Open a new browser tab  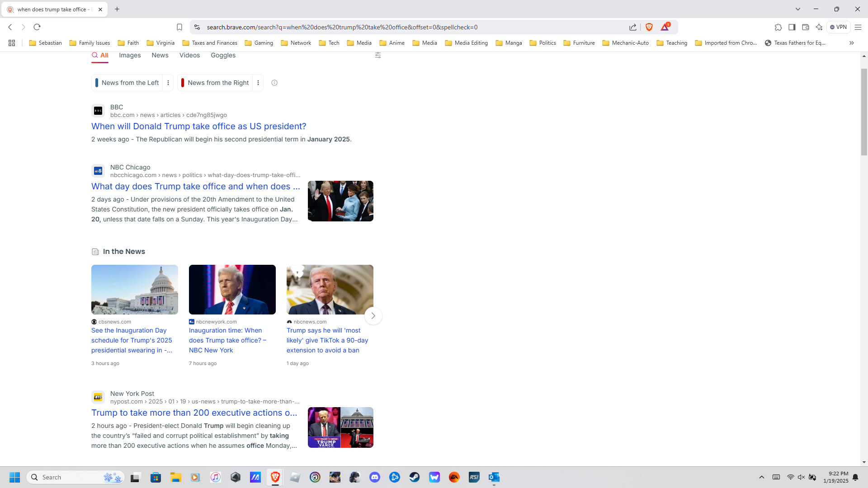pos(117,9)
